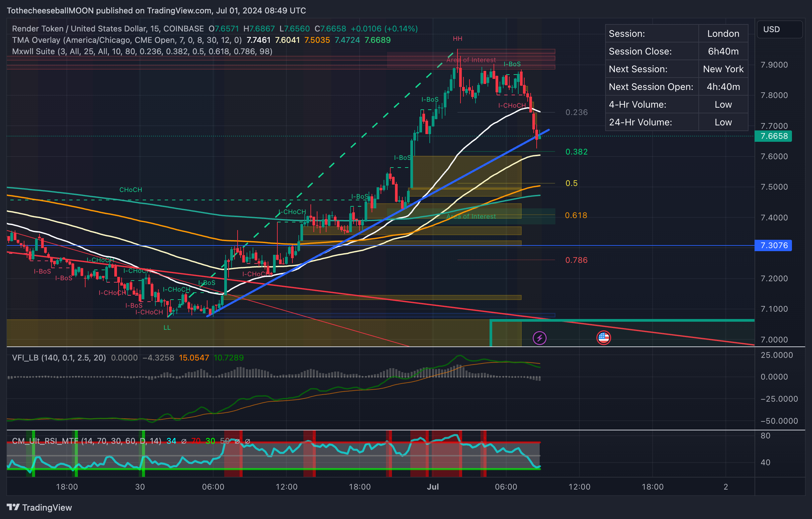Click the Mxwll Suite indicator legend

[142, 51]
